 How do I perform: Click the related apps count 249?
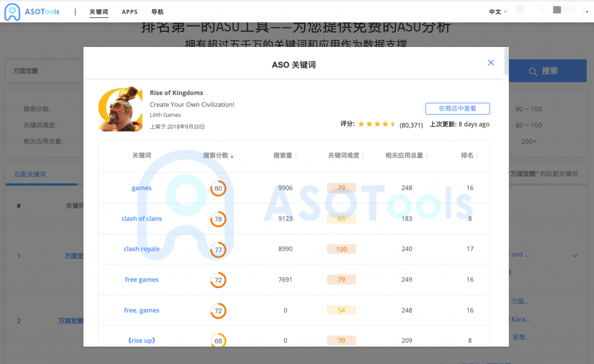pos(407,279)
